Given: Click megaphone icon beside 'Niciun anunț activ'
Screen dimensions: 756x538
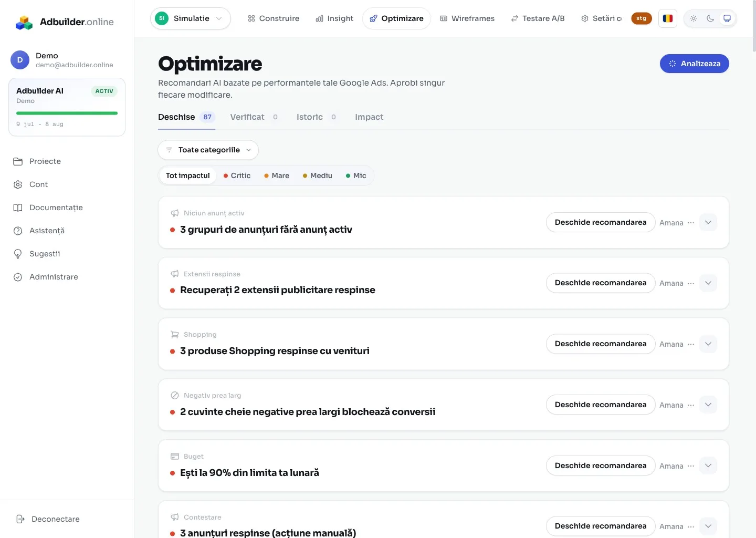Looking at the screenshot, I should click(175, 213).
